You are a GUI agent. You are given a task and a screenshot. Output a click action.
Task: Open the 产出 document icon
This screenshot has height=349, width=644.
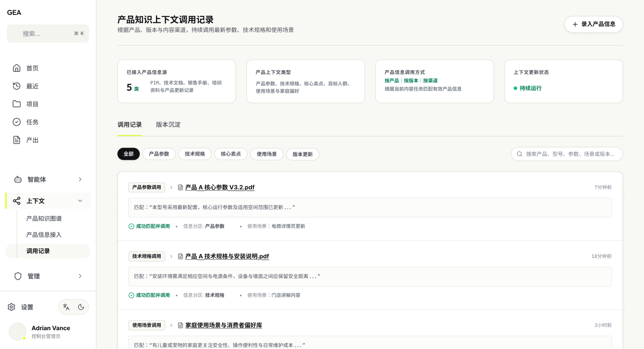coord(17,140)
